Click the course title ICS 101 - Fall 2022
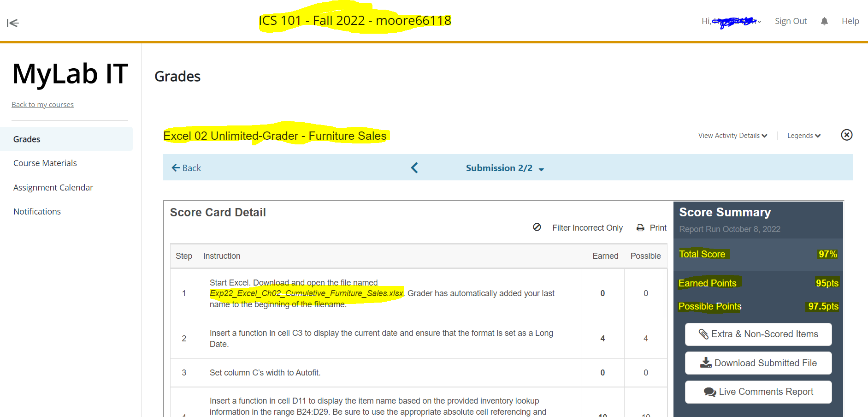Image resolution: width=868 pixels, height=417 pixels. pos(355,21)
